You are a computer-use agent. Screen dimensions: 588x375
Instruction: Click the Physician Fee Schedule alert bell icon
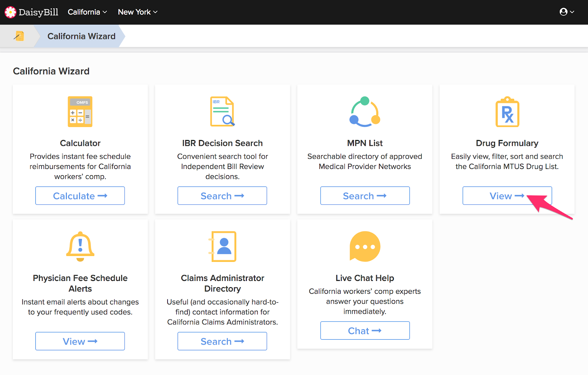(x=80, y=246)
